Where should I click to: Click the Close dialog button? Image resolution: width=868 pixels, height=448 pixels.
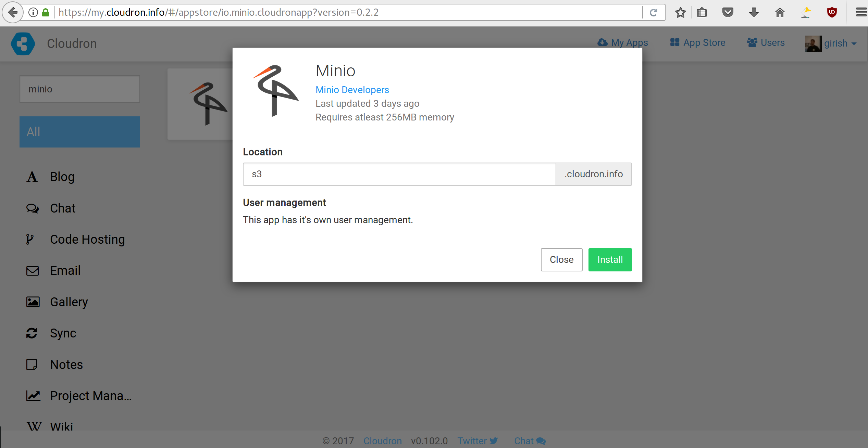point(561,260)
